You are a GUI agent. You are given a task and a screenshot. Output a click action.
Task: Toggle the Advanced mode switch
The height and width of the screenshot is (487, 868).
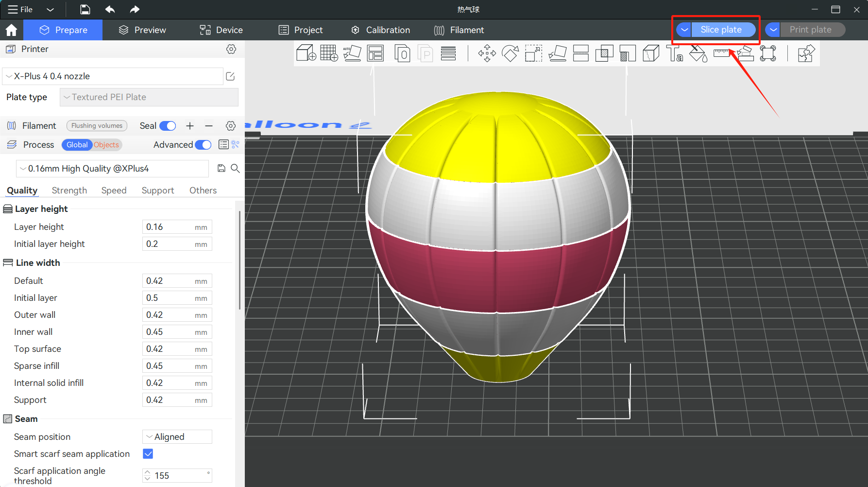point(203,145)
